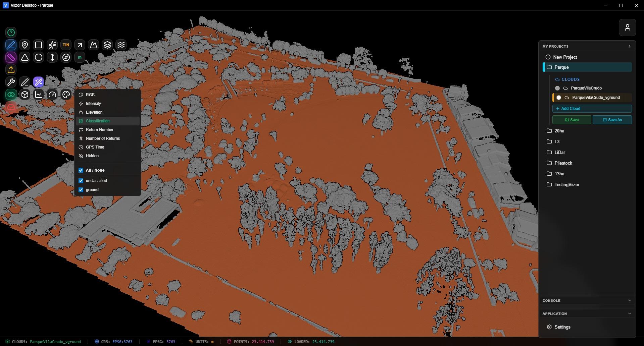Screen dimensions: 644x346
Task: Select the location pin marker tool
Action: coord(25,45)
